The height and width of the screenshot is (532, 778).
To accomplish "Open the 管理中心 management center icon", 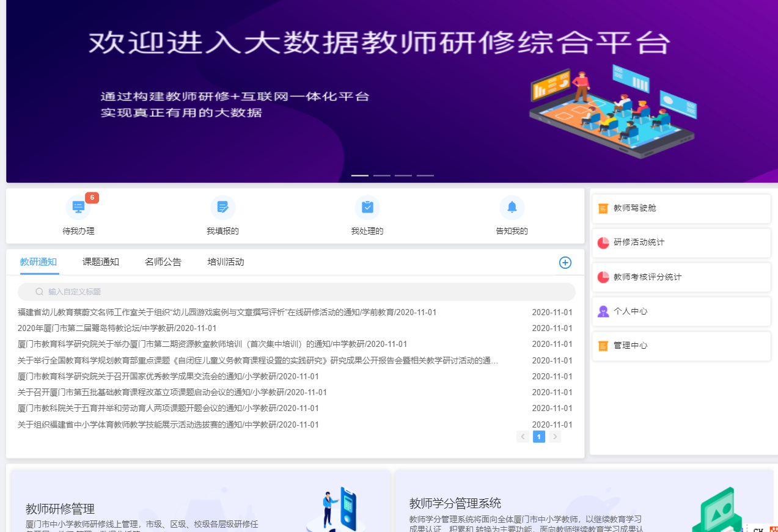I will tap(604, 345).
